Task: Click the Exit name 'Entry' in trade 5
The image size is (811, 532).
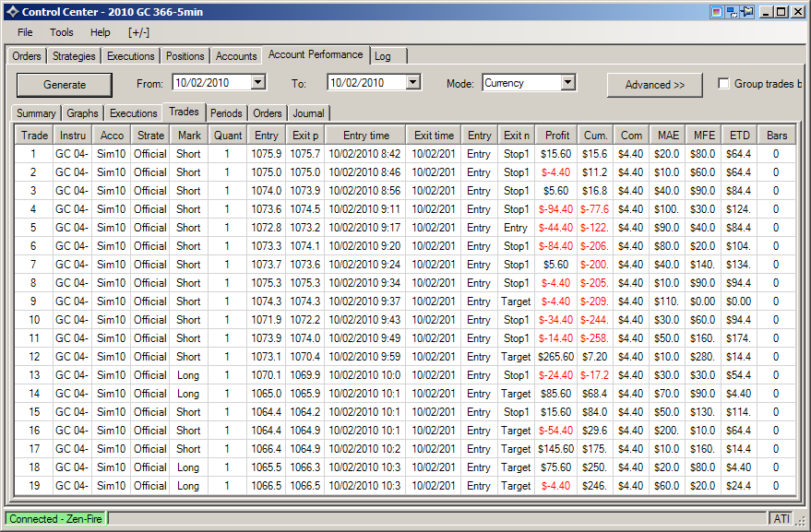Action: [516, 228]
